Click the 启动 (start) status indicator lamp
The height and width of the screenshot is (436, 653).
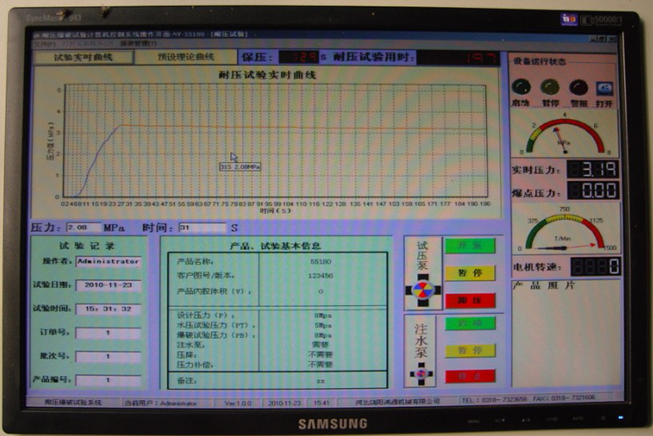521,88
